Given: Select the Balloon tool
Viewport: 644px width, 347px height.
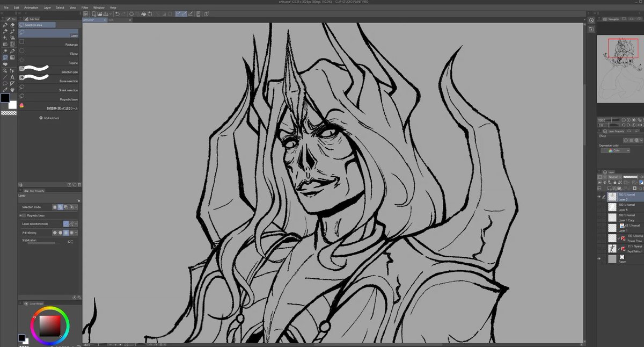Looking at the screenshot, I should [5, 83].
